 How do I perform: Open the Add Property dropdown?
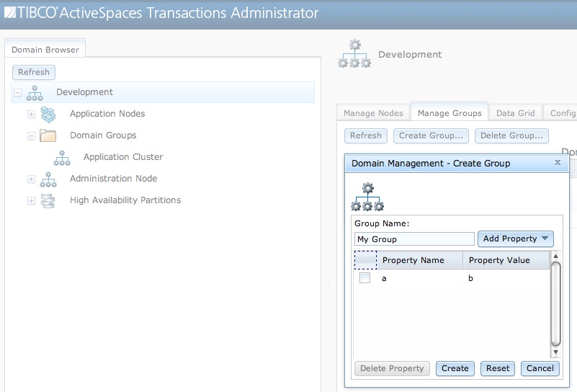pos(515,239)
